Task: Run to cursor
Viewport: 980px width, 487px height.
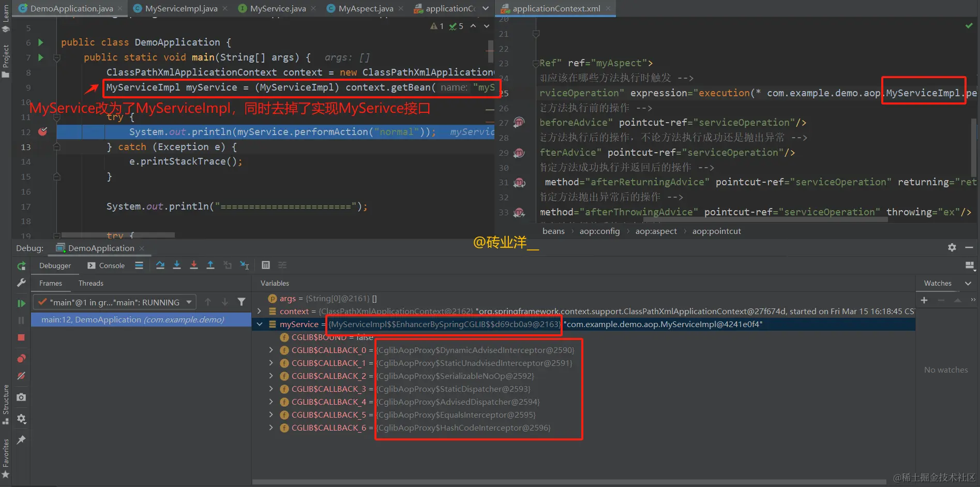Action: click(x=245, y=265)
